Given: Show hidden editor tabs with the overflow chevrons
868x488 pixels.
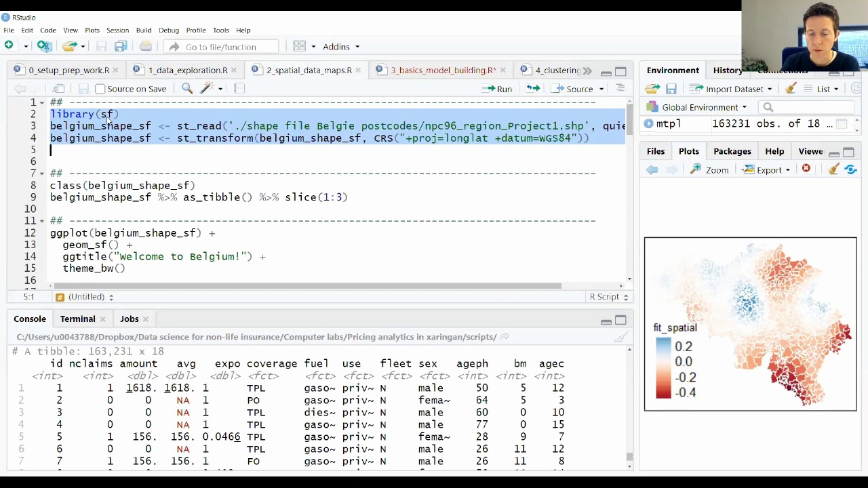Looking at the screenshot, I should click(587, 70).
